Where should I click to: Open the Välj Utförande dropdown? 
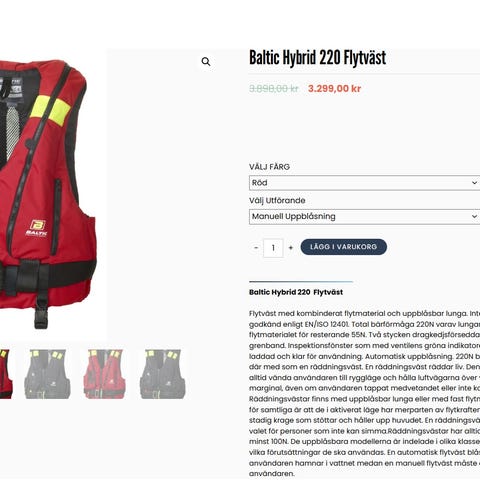364,216
